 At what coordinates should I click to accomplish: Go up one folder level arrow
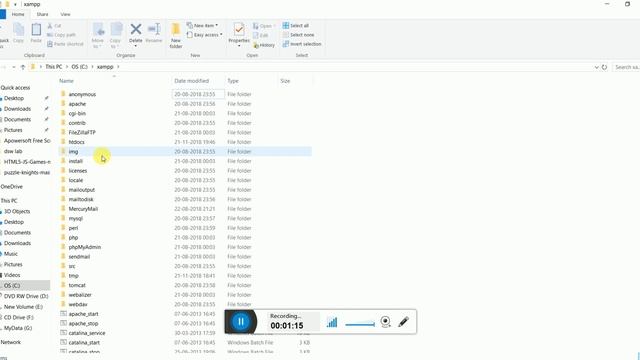coord(23,67)
